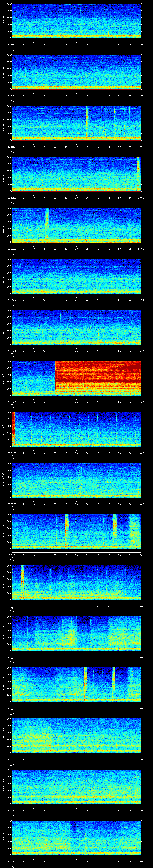
Task: Click the '26:00' end time label
Action: 141,504
